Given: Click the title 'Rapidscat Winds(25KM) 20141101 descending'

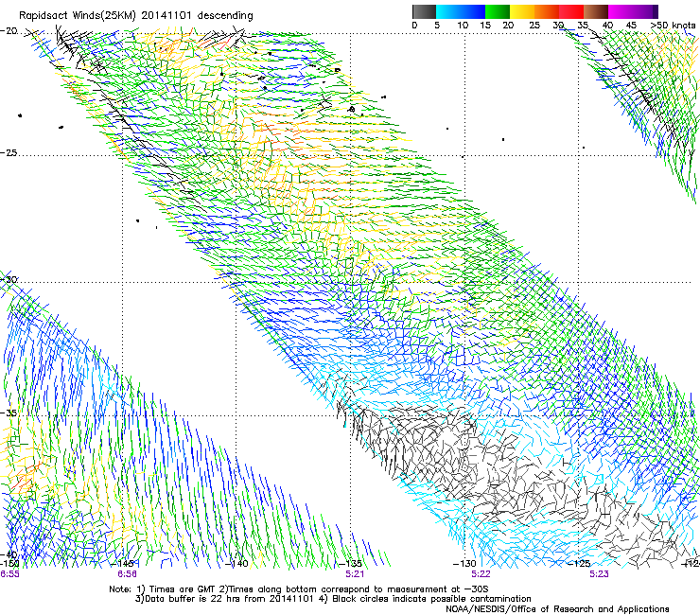Looking at the screenshot, I should [x=136, y=16].
